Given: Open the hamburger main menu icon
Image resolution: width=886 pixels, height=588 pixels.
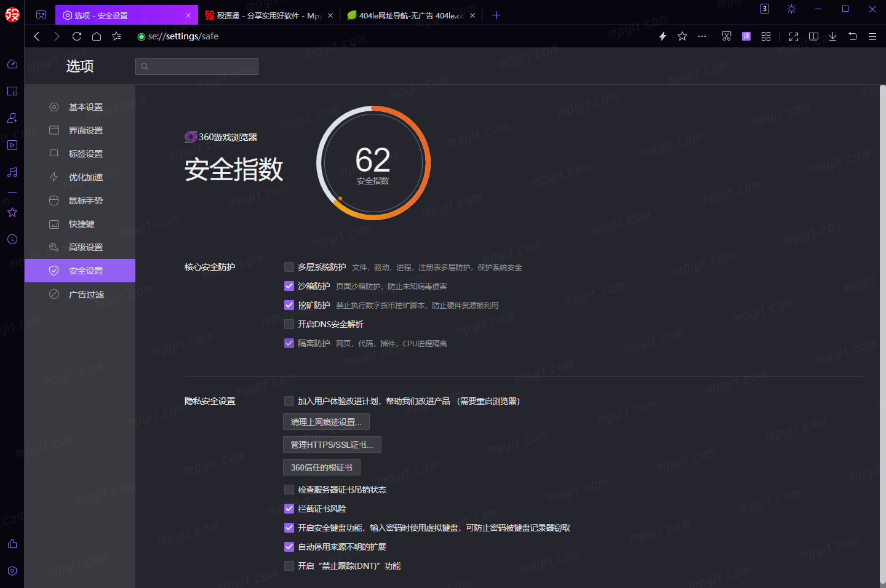Looking at the screenshot, I should 872,36.
